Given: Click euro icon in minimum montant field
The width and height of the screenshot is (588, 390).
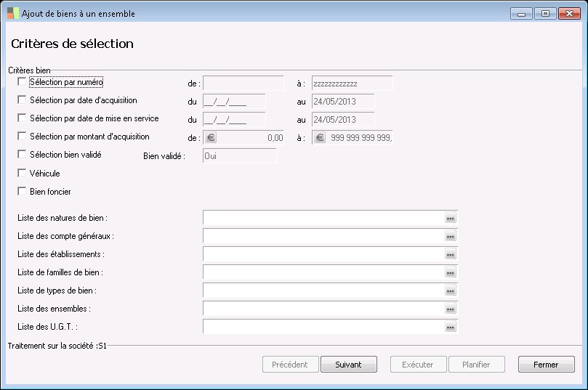Looking at the screenshot, I should [211, 137].
